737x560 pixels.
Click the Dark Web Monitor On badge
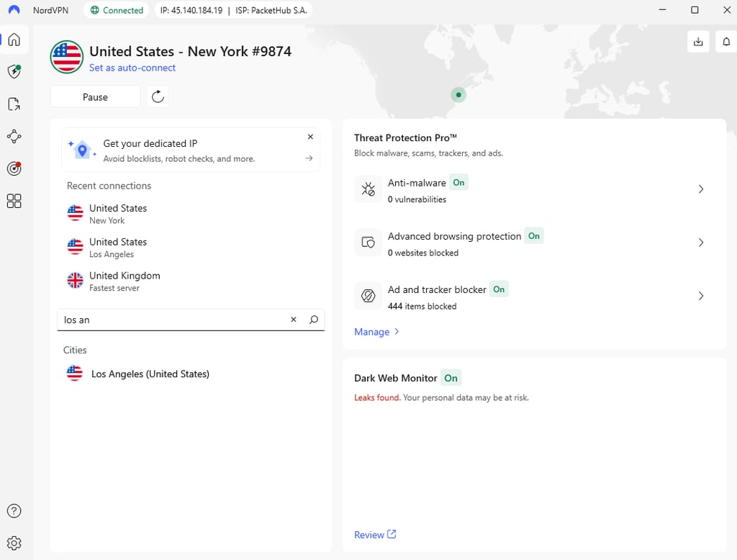pos(451,378)
